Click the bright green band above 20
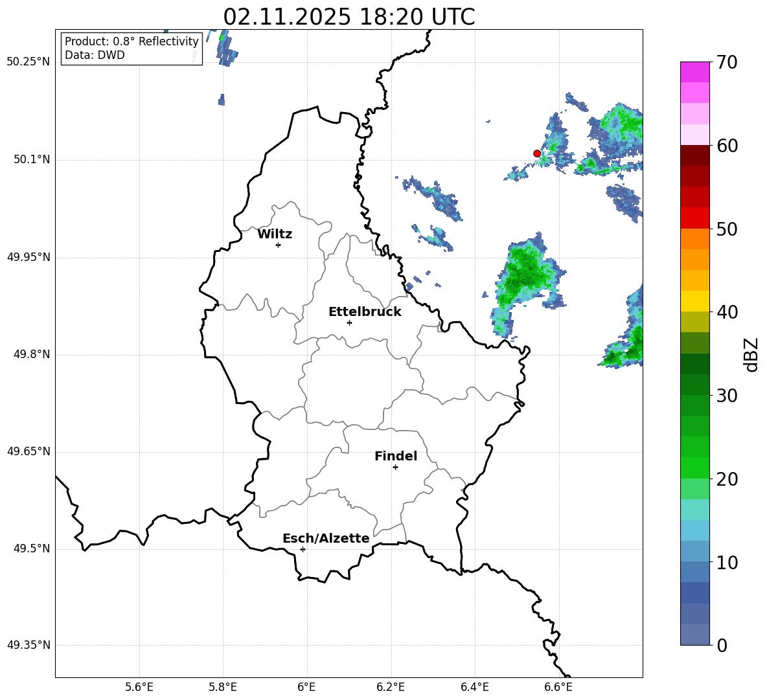Image resolution: width=767 pixels, height=700 pixels. pos(694,468)
